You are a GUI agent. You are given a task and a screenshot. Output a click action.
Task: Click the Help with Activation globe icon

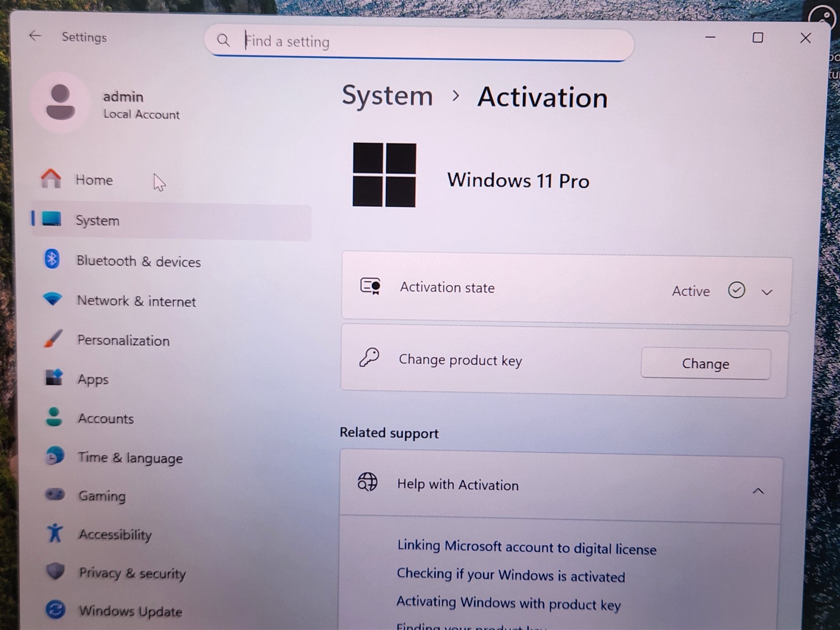(x=367, y=481)
